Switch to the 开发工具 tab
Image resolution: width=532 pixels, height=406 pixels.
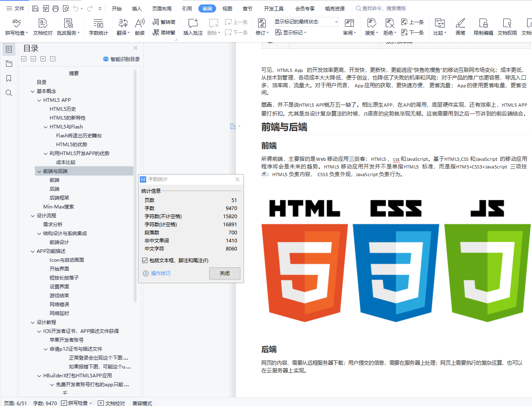274,8
